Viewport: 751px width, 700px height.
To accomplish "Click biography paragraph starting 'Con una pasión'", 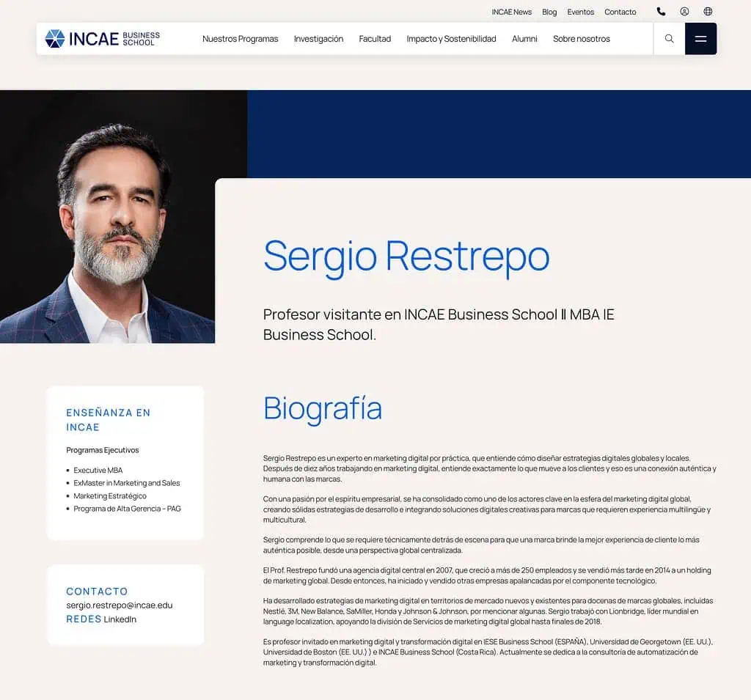I will point(487,509).
